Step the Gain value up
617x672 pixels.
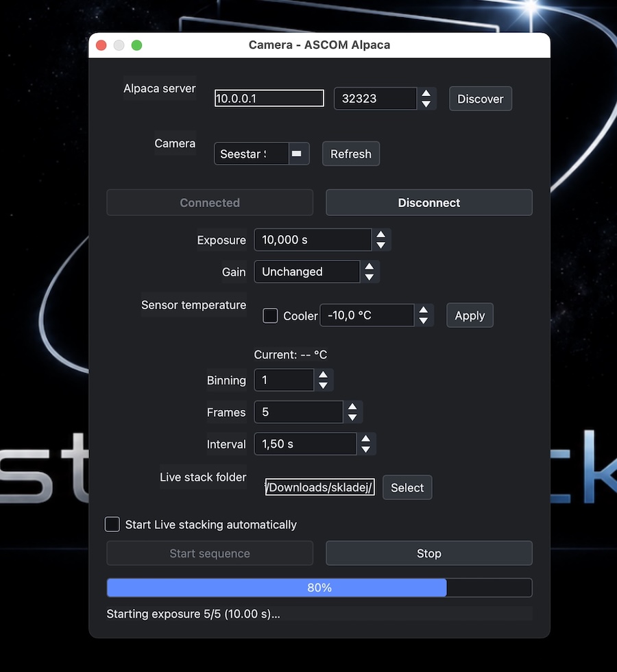coord(369,267)
